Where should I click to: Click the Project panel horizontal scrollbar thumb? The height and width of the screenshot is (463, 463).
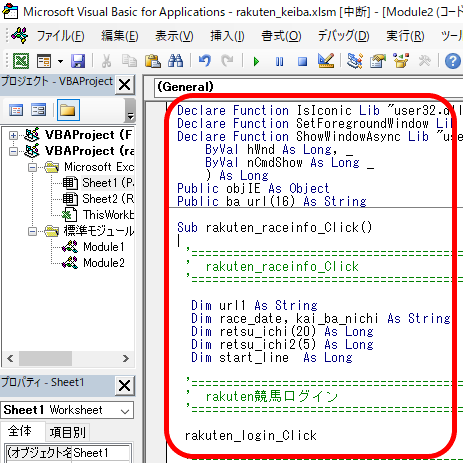45,359
